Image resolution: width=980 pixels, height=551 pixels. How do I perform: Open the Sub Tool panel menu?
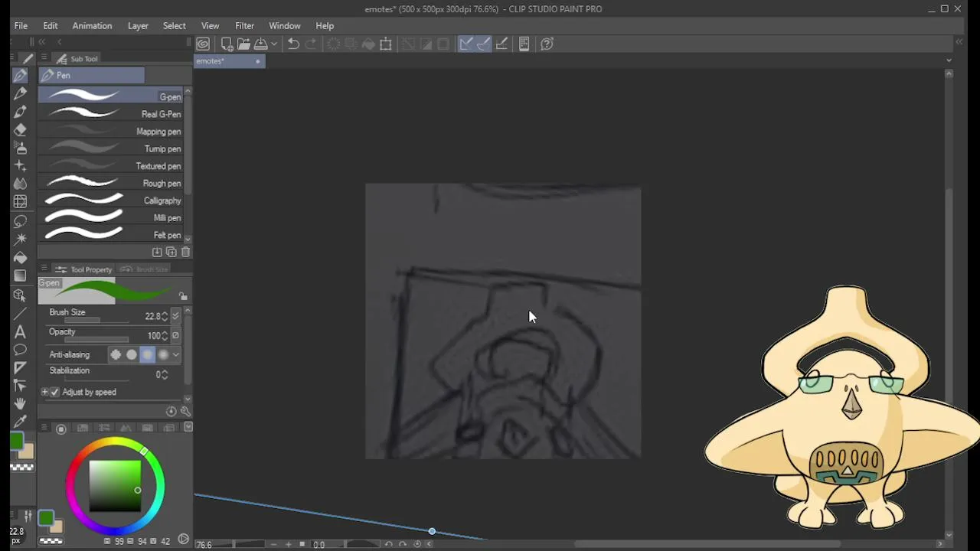[x=44, y=58]
